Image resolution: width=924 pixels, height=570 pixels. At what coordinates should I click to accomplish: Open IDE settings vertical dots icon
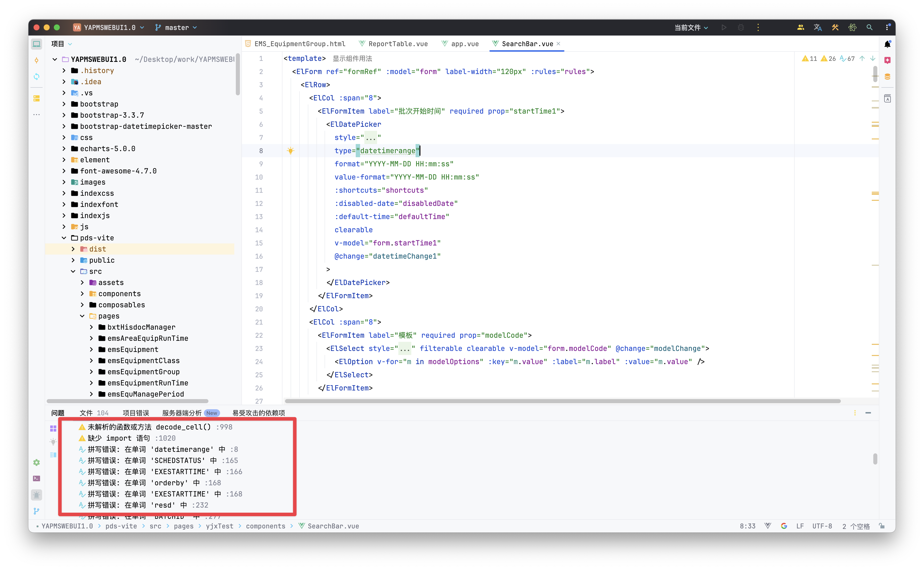[887, 28]
